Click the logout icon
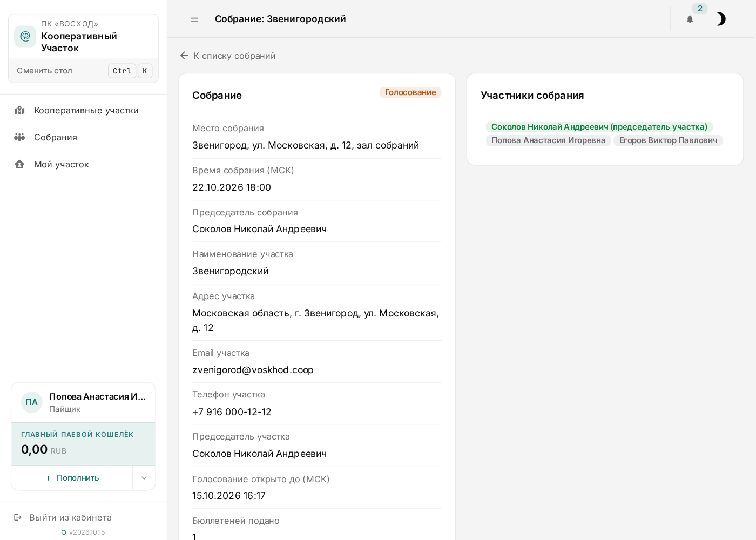Image resolution: width=756 pixels, height=540 pixels. click(18, 517)
